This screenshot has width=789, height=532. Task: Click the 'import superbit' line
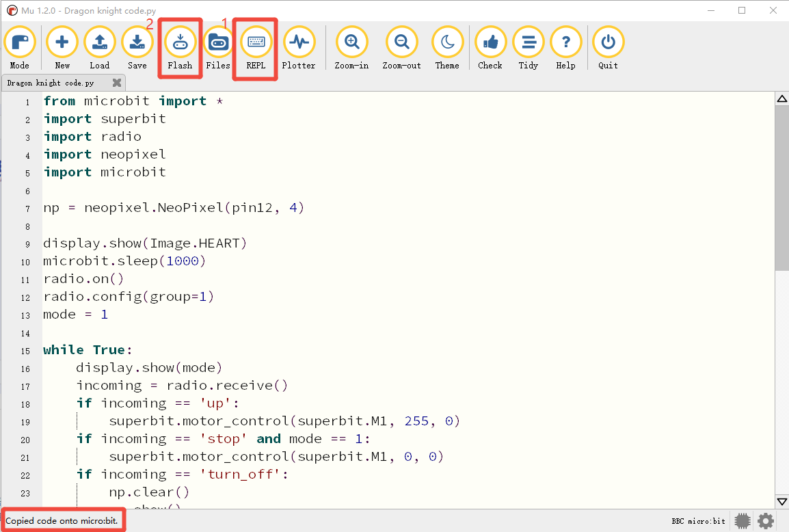point(105,119)
